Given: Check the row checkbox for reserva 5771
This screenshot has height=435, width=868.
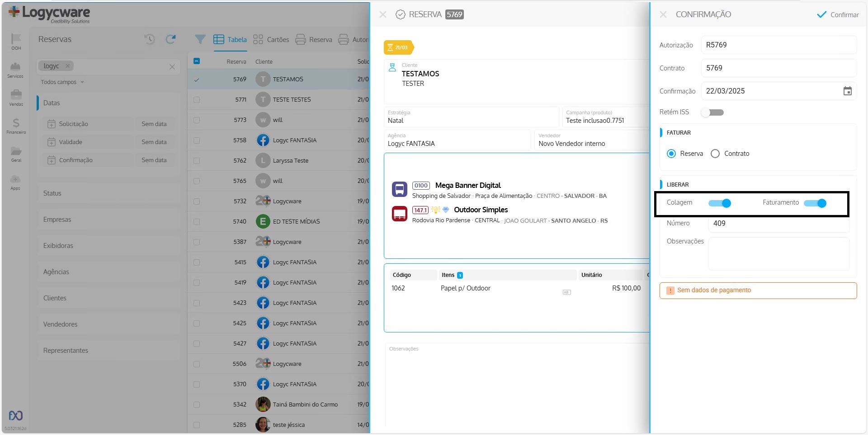Looking at the screenshot, I should coord(197,100).
